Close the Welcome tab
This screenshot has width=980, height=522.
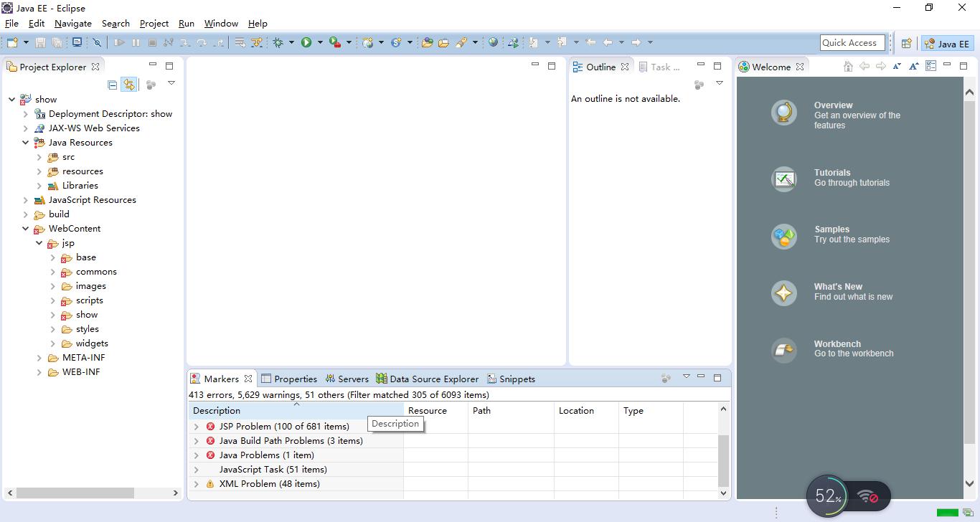[800, 67]
